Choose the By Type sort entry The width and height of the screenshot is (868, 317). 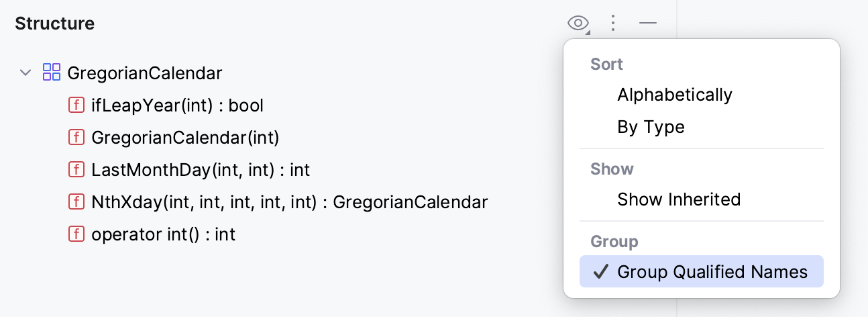point(651,127)
